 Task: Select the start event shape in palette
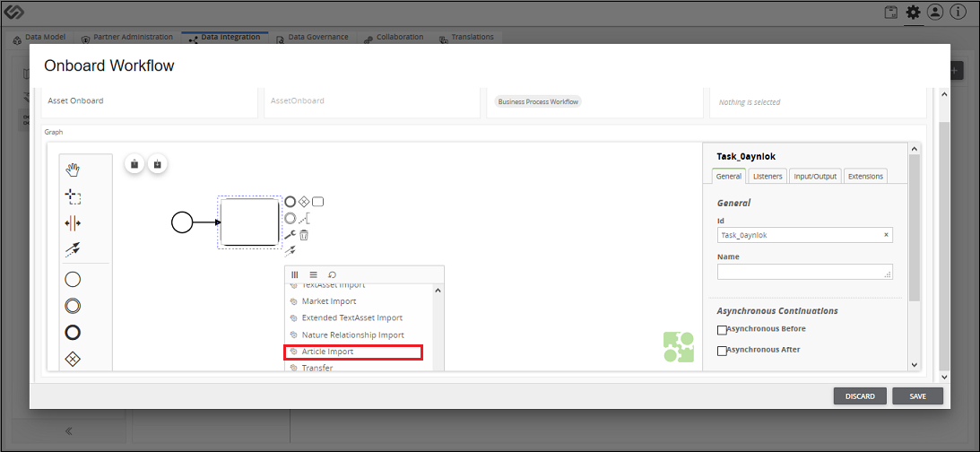click(x=74, y=280)
